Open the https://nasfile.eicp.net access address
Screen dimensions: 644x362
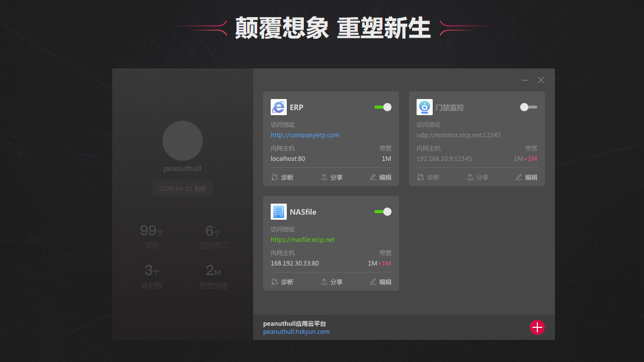pos(302,239)
